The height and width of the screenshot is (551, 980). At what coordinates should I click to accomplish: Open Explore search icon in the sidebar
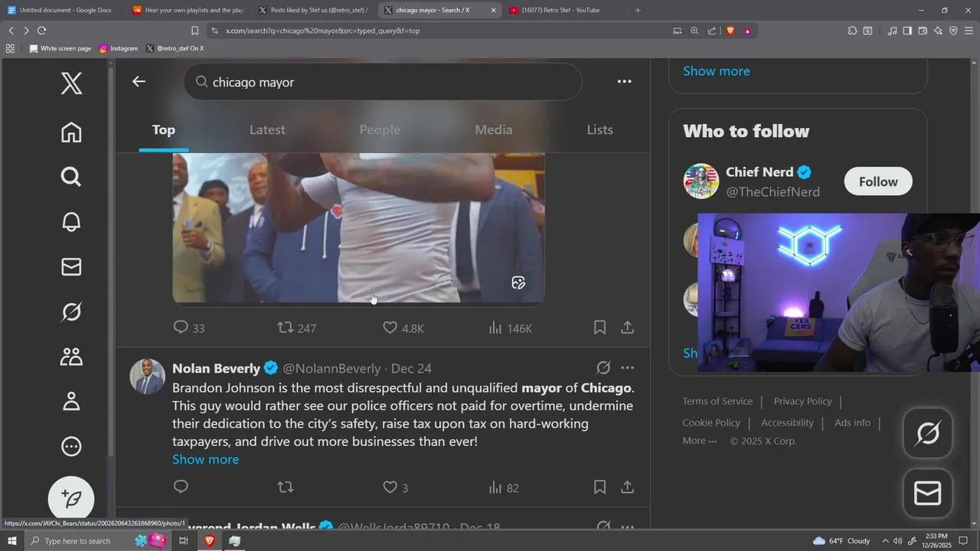point(71,177)
